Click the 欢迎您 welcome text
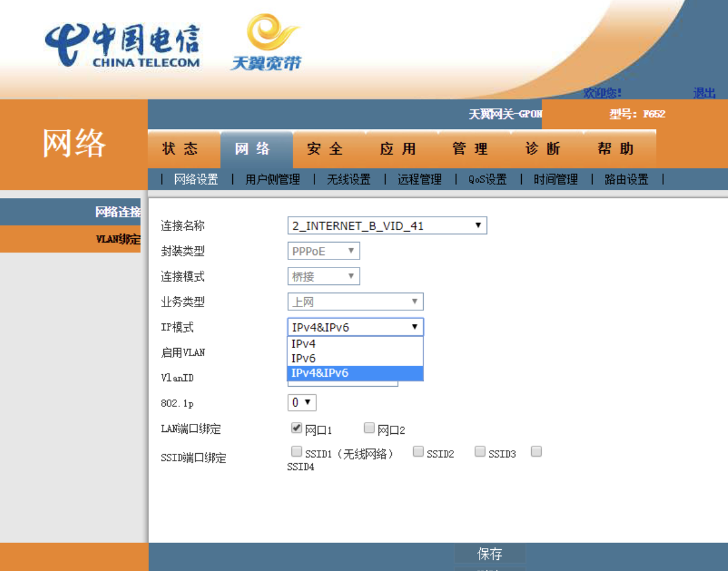 pos(602,93)
